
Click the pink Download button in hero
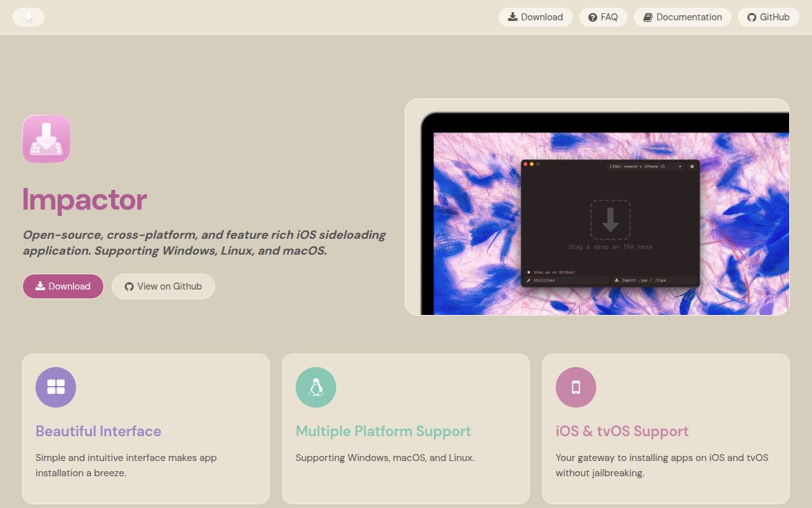click(63, 286)
